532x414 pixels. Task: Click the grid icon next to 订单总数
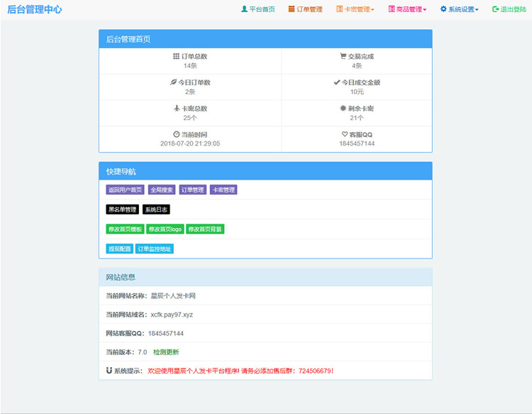pos(177,56)
